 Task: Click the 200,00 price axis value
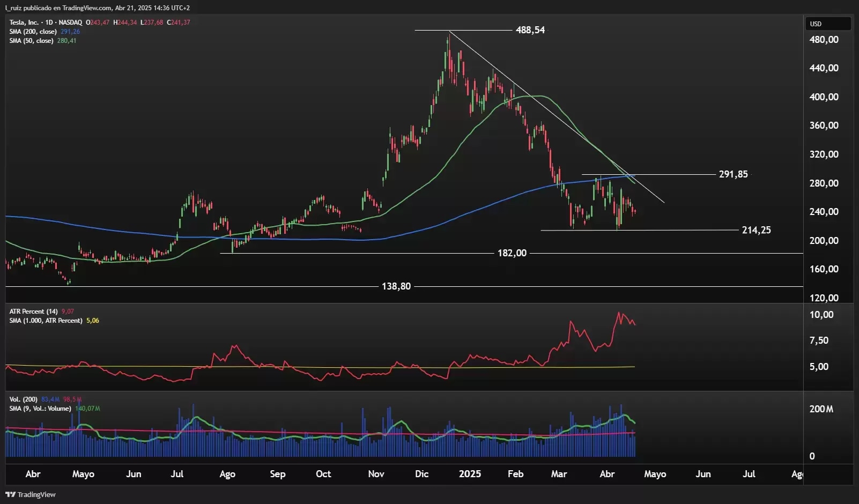tap(824, 241)
